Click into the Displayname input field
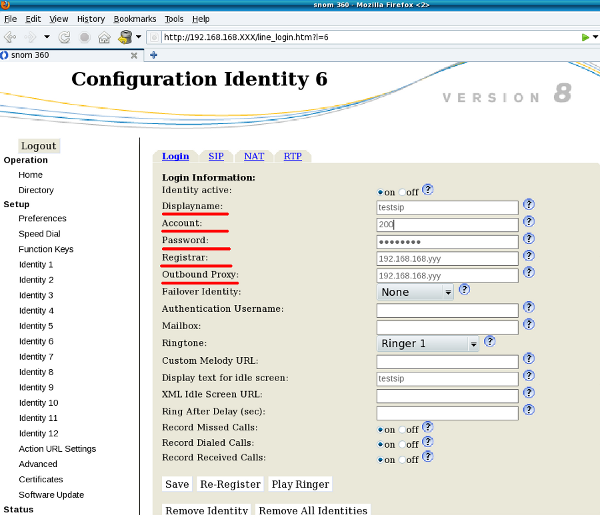The height and width of the screenshot is (519, 600). point(447,207)
